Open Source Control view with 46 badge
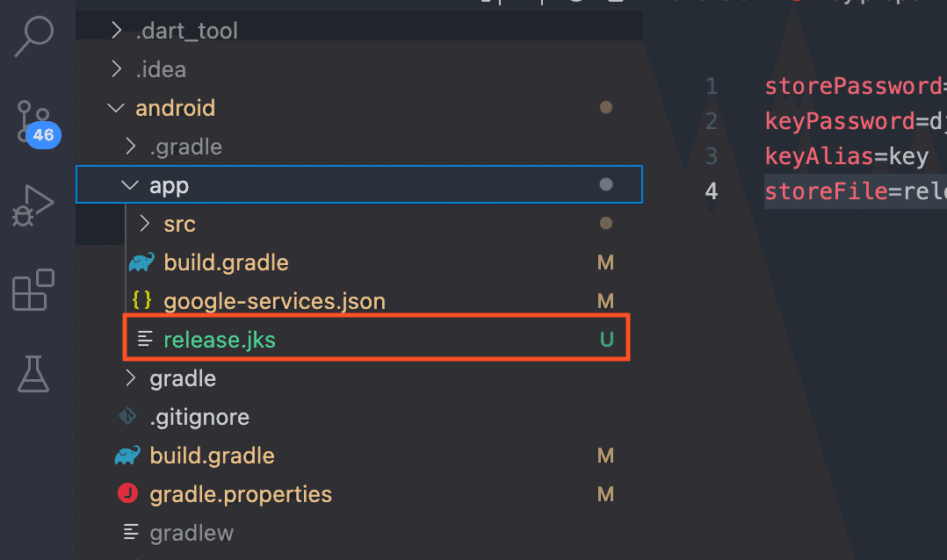The image size is (947, 560). [34, 123]
